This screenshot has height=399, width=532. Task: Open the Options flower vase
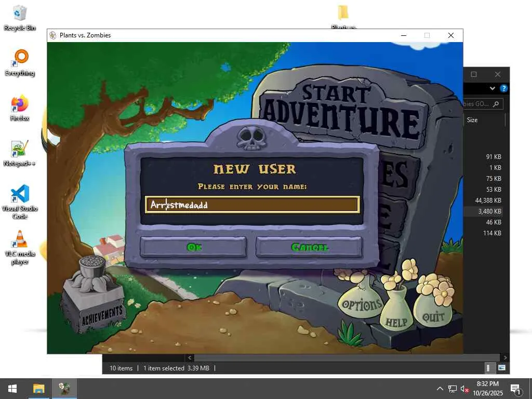(361, 301)
